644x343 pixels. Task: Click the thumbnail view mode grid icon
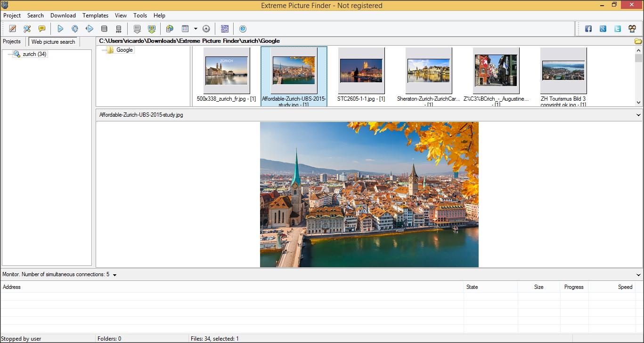(185, 29)
